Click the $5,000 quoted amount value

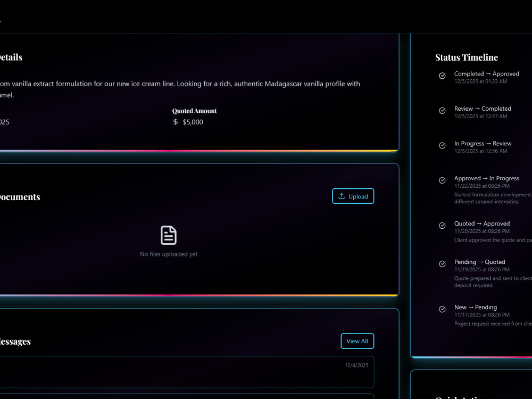pyautogui.click(x=193, y=122)
